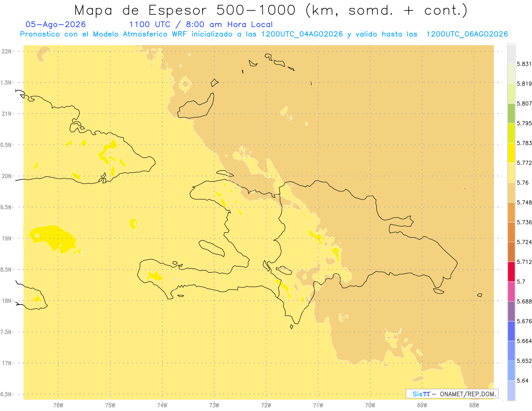Click the light blue swatch between 5.64 and 5.652
This screenshot has height=411, width=532.
click(x=511, y=371)
